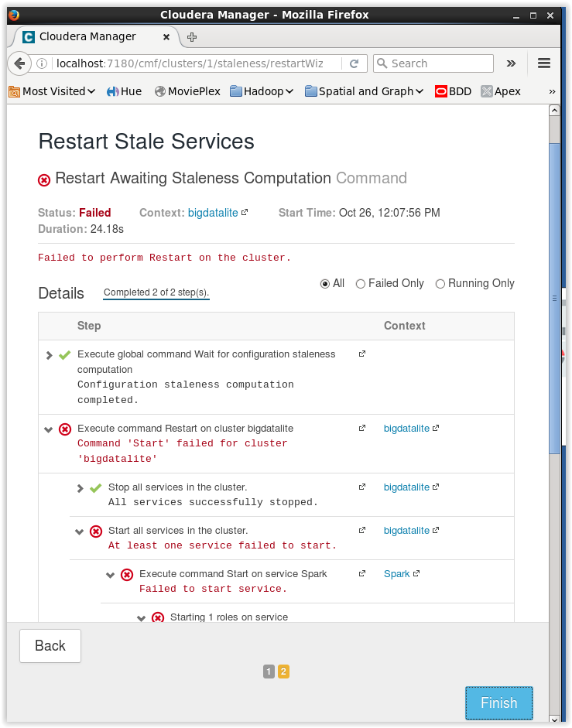
Task: Open external link icon for Spark step
Action: click(x=361, y=574)
